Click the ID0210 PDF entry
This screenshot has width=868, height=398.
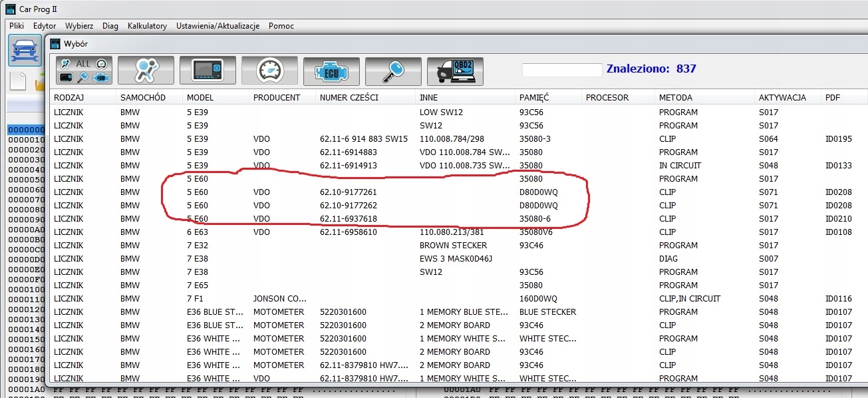pos(838,218)
